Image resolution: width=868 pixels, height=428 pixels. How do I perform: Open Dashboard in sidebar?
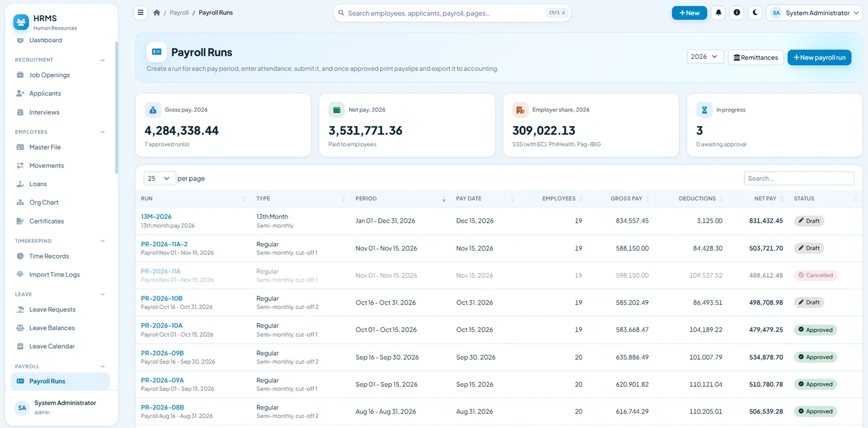click(x=45, y=40)
